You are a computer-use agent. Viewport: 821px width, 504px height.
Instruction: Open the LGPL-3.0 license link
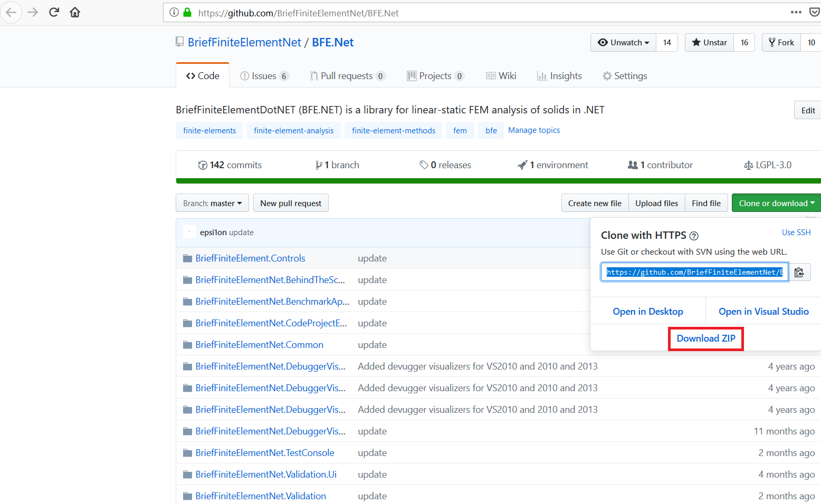(768, 165)
